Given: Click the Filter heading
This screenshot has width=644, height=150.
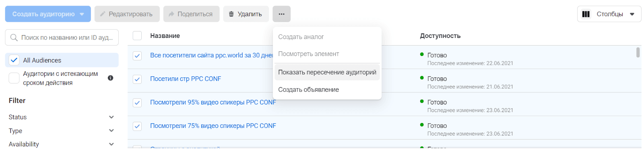Looking at the screenshot, I should (x=17, y=100).
